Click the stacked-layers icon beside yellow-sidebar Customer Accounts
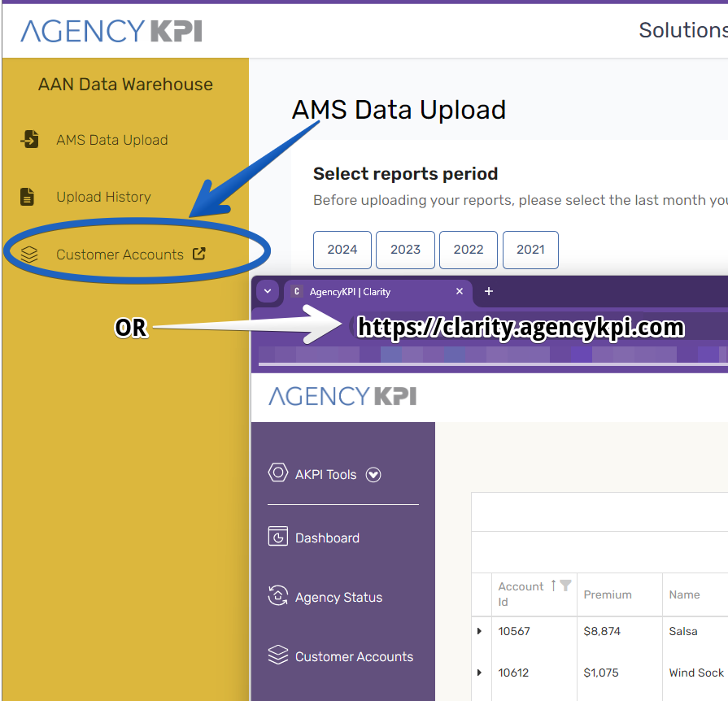Screen dimensions: 728x701 pos(29,255)
